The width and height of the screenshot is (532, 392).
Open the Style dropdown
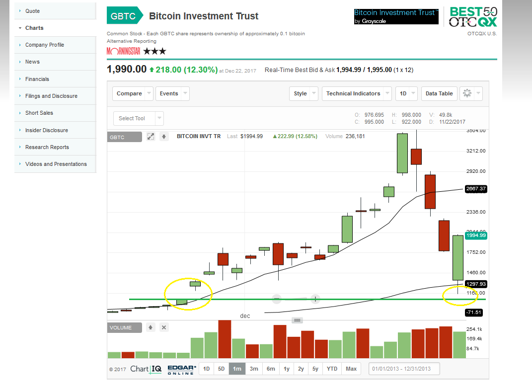[x=304, y=93]
